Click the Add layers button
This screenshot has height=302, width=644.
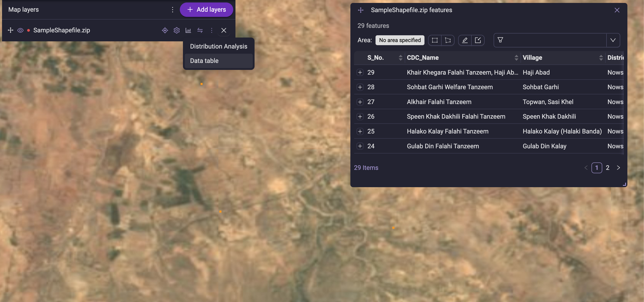click(x=206, y=9)
